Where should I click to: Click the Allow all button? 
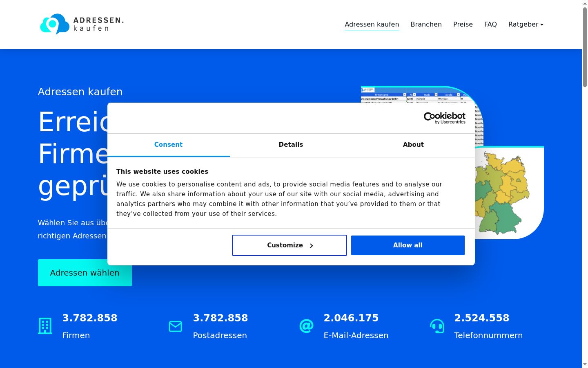click(408, 245)
